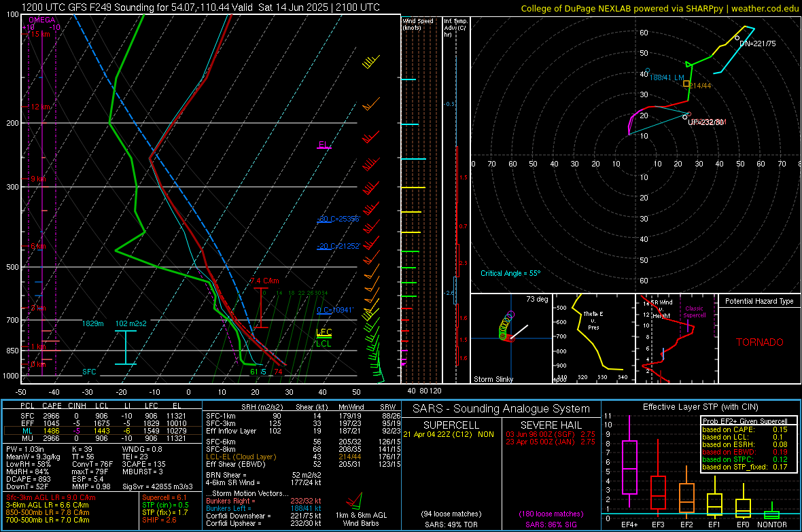Click the Effective Layer STP (with CIN) title
Viewport: 802px width, 532px height.
pyautogui.click(x=700, y=407)
